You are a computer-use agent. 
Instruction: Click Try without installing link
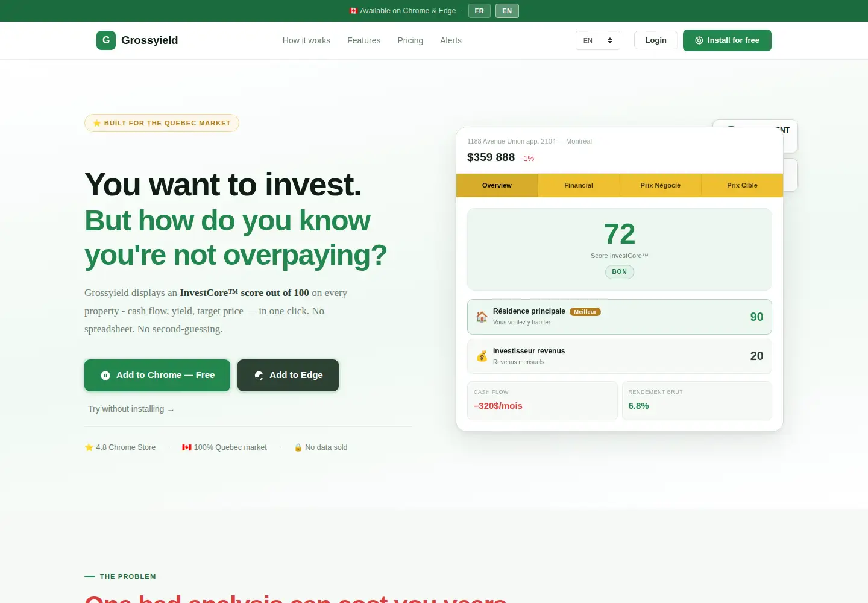(131, 409)
